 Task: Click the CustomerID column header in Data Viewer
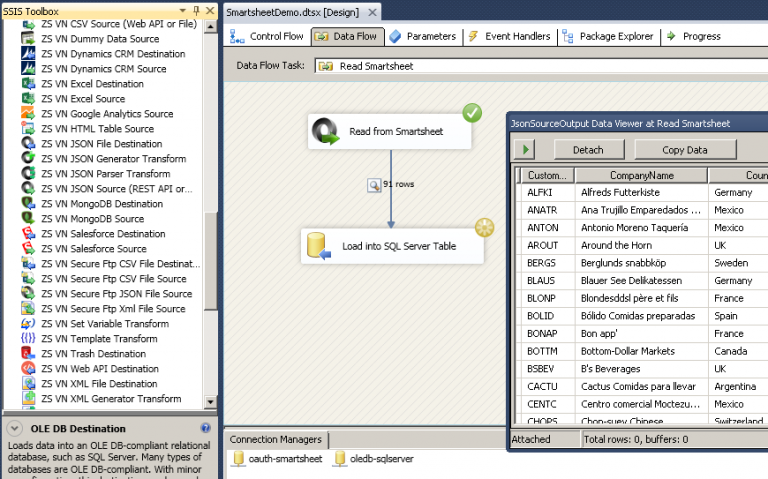[548, 175]
